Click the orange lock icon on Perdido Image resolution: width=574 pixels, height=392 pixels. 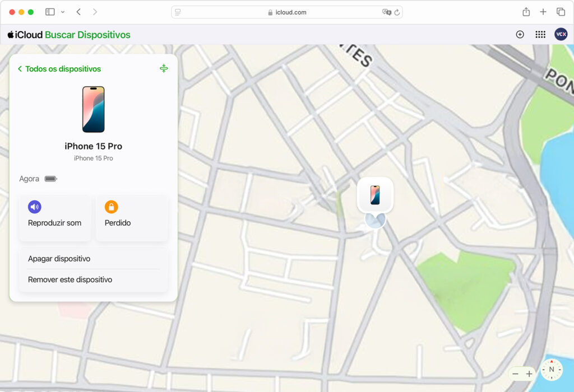110,207
